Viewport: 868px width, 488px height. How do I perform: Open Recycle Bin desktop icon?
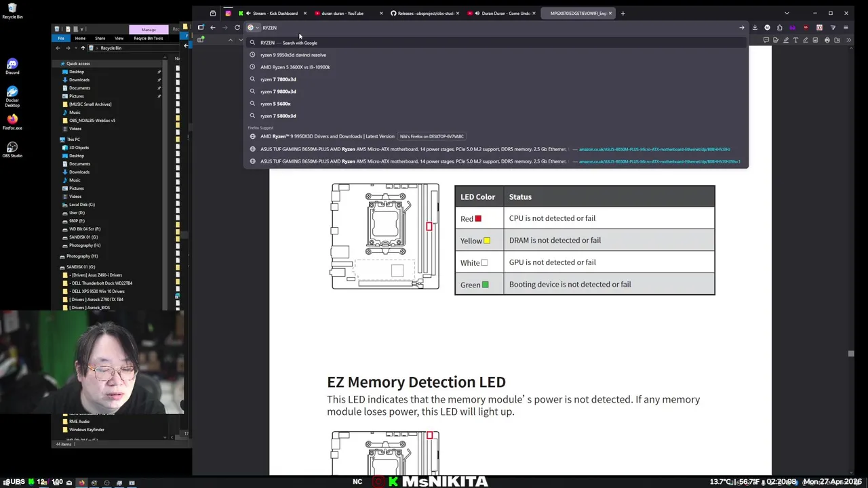point(12,11)
